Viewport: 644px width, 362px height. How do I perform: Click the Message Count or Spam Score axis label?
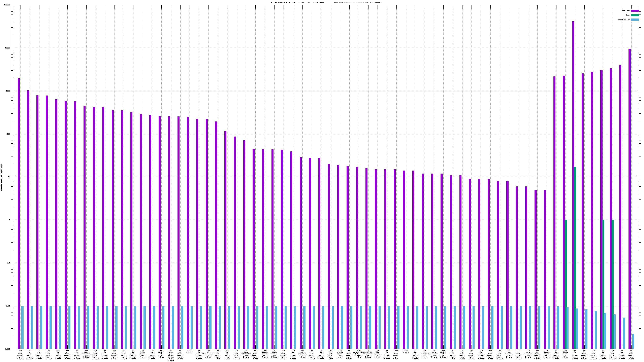coord(1,177)
